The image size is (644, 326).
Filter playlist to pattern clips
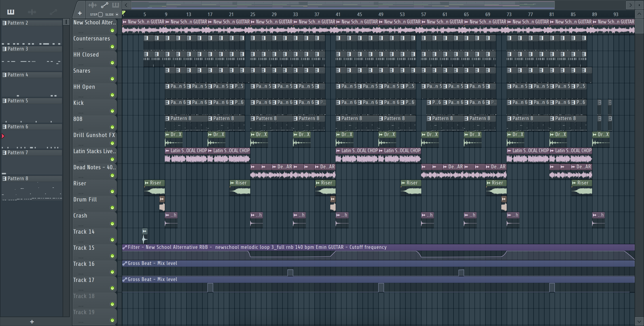116,5
